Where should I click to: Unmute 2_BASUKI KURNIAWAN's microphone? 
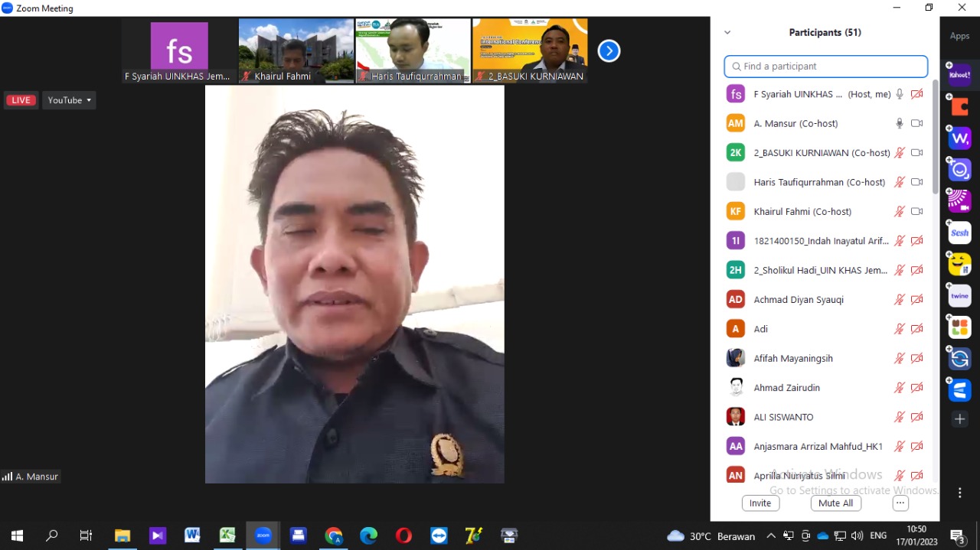[x=900, y=153]
